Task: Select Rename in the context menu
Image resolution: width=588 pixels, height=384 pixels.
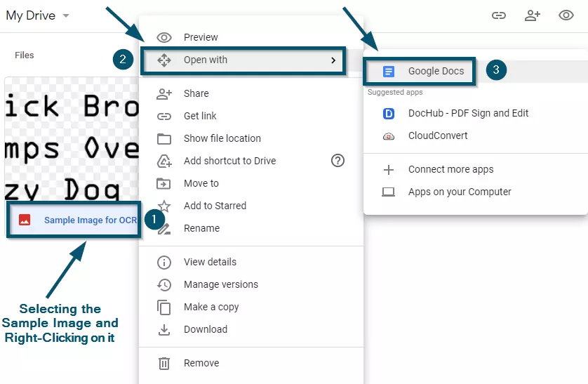Action: pyautogui.click(x=251, y=228)
